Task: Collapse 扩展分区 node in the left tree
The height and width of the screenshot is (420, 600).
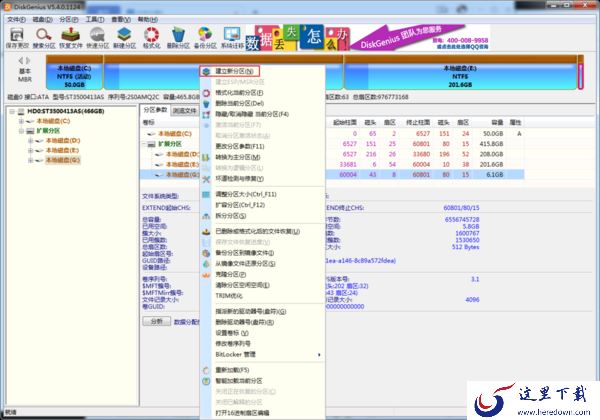Action: pos(21,131)
